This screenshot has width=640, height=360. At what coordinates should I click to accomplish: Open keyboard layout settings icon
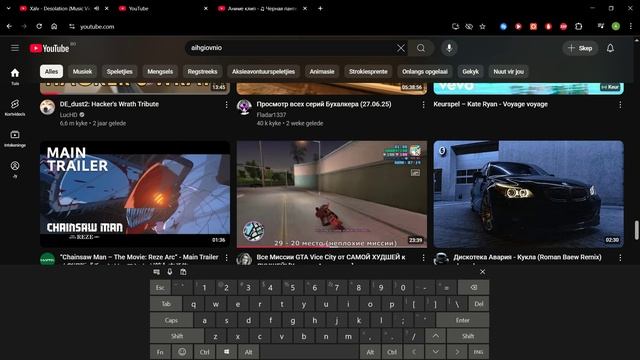click(156, 272)
